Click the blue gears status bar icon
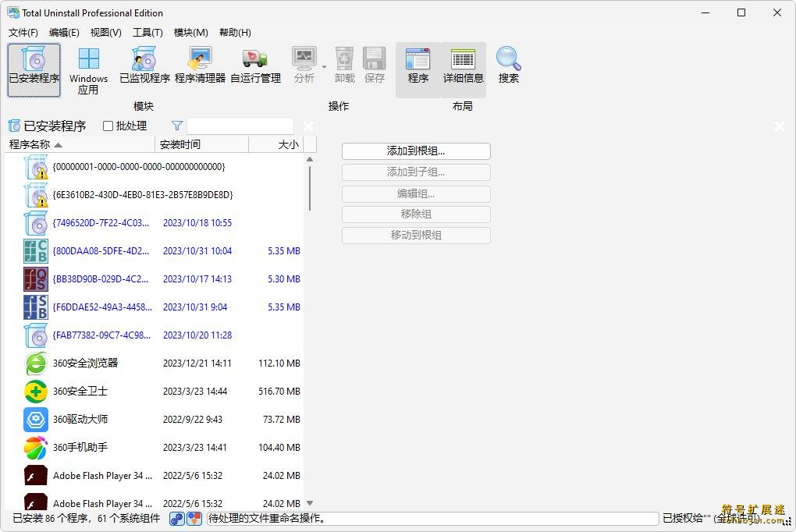 point(176,518)
